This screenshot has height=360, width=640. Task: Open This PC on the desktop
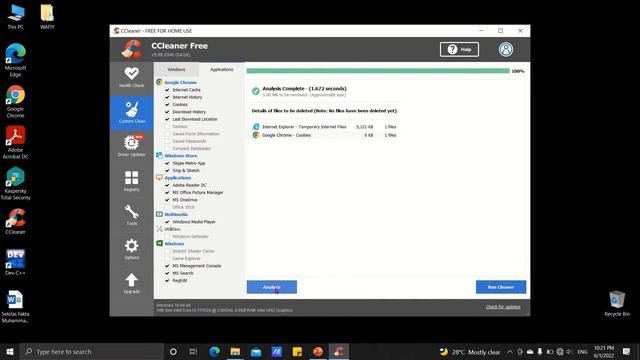(16, 17)
